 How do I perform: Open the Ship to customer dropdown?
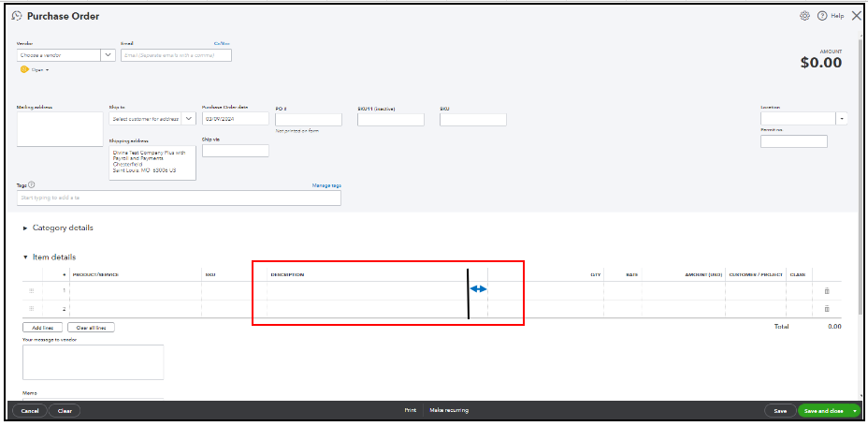click(x=188, y=119)
